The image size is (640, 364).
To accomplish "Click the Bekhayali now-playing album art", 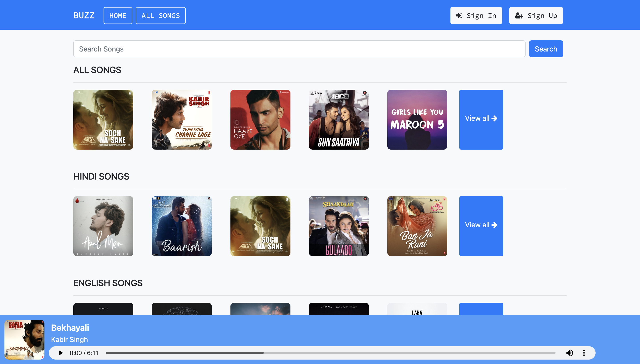I will click(x=24, y=339).
